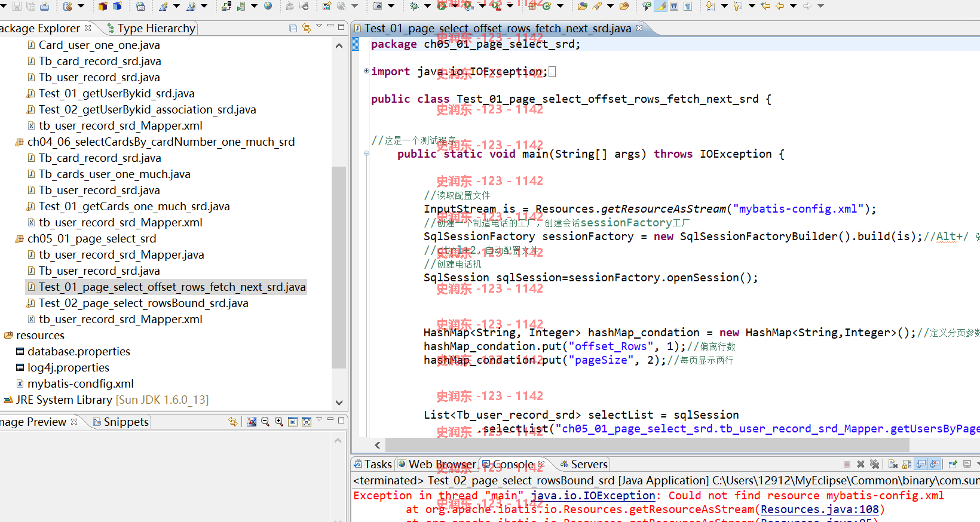Screen dimensions: 980x522
Task: Remove all terminated launches in Console
Action: [875, 464]
